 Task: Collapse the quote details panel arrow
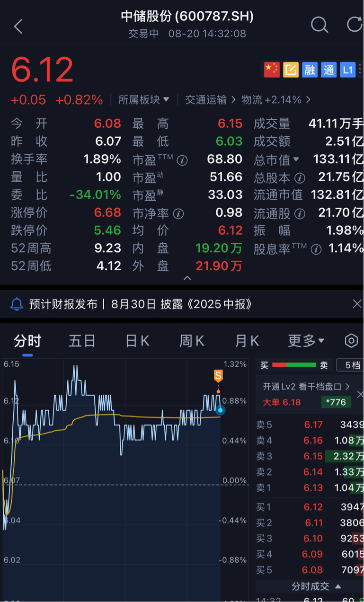[x=187, y=278]
